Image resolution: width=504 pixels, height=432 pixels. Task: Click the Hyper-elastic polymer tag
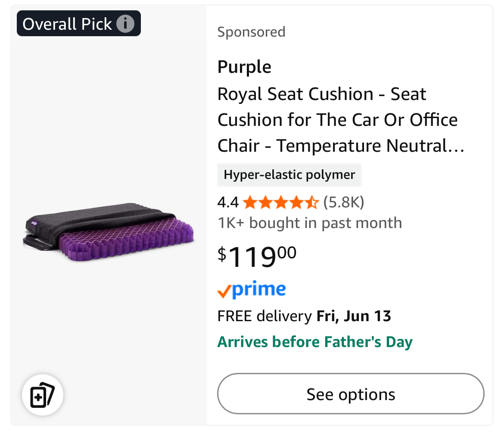tap(289, 175)
